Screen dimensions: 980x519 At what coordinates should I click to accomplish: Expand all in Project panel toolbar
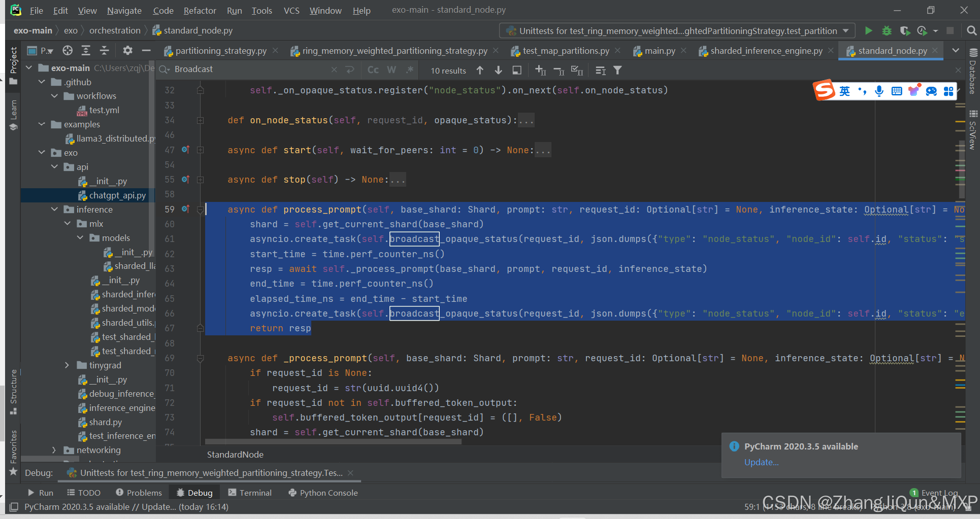click(x=86, y=50)
